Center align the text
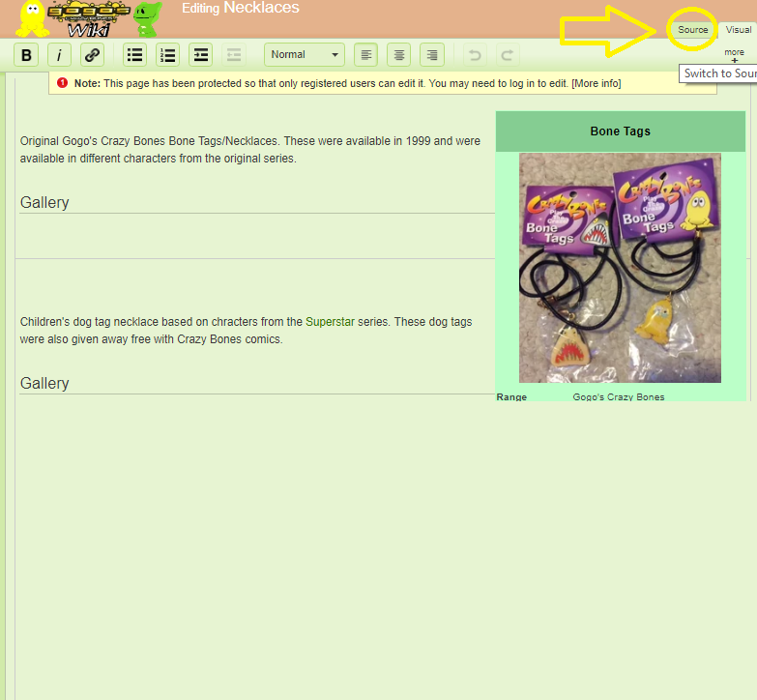 point(398,54)
